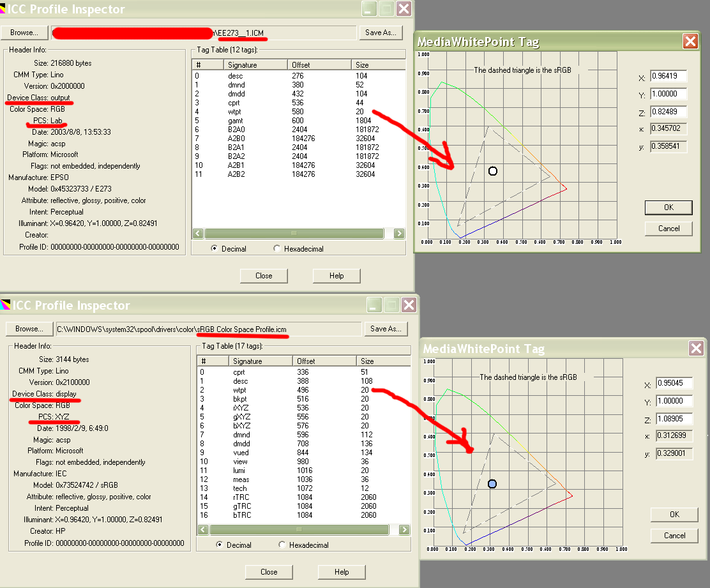Image resolution: width=710 pixels, height=588 pixels.
Task: Select the A2B1 row in upper tag table
Action: point(299,165)
